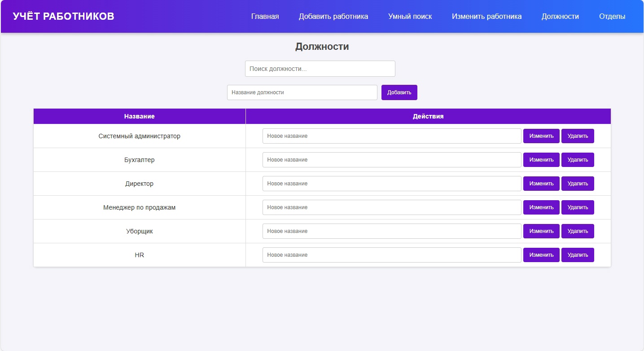
Task: Click Изменить for Менеджер по продажам
Action: coord(541,207)
